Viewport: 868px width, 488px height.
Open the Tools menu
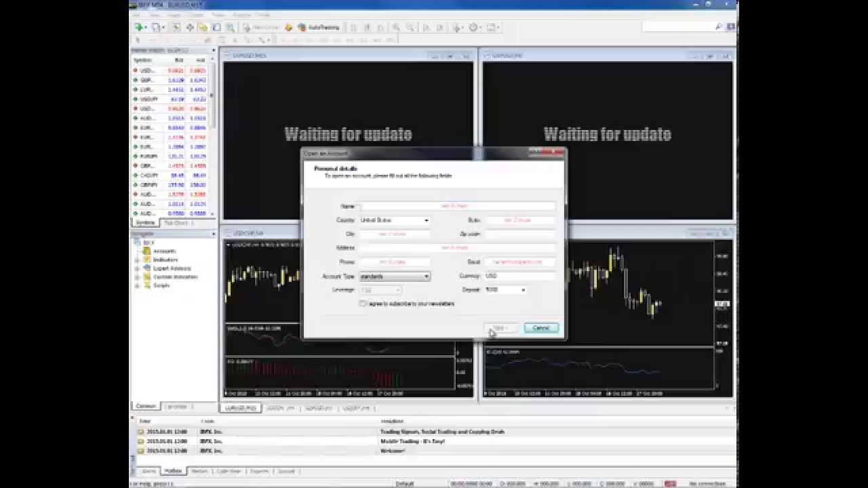point(218,15)
